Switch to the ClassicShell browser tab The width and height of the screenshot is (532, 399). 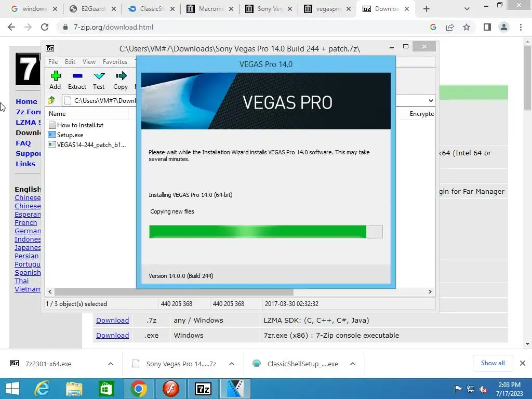click(x=147, y=9)
